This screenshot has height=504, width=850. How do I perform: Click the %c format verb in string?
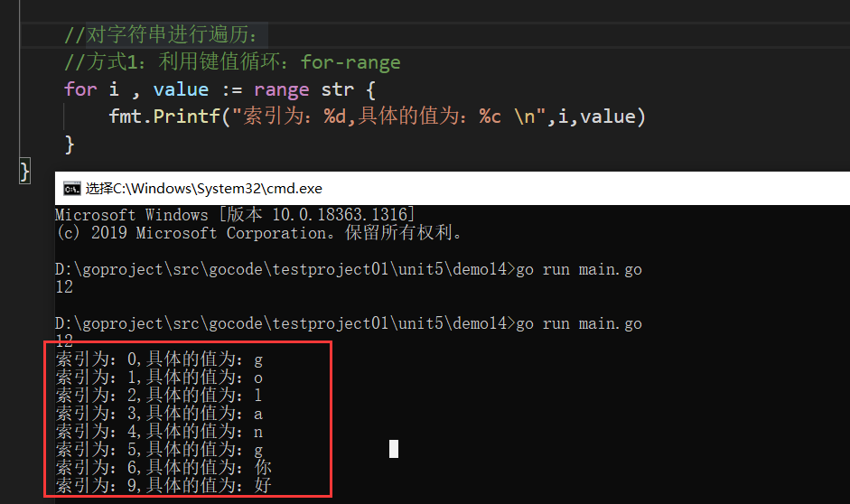(490, 117)
